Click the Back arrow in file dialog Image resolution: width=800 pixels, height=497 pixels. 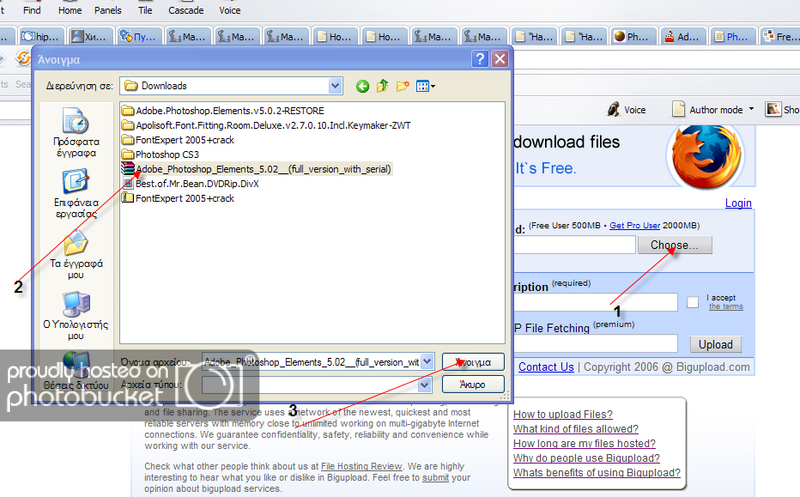[x=362, y=86]
